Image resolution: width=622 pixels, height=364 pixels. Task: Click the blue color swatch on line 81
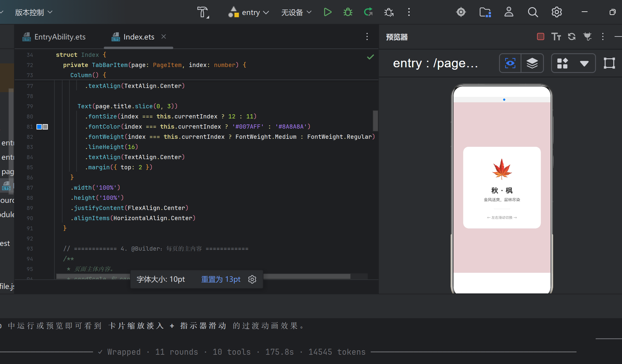click(39, 127)
